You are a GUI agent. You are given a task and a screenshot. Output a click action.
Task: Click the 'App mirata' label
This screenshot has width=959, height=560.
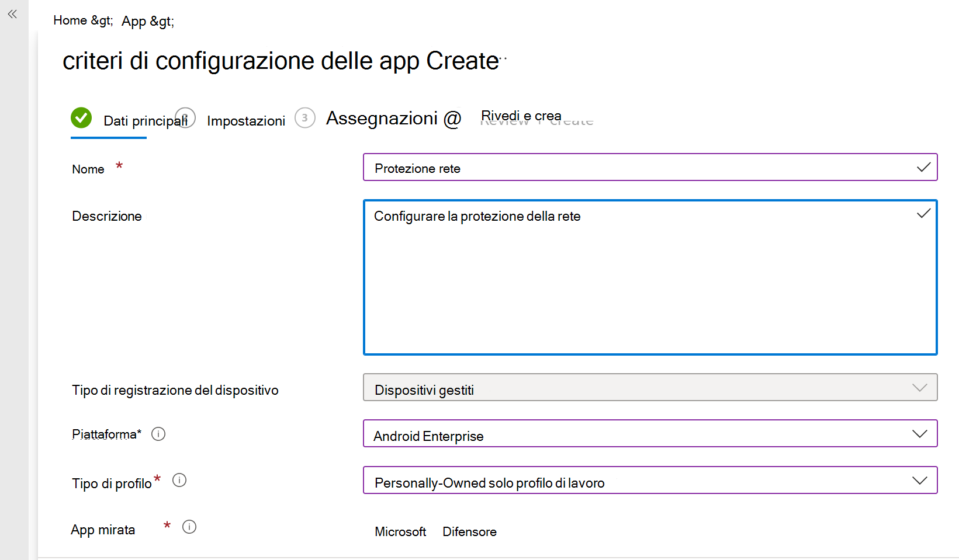click(103, 530)
